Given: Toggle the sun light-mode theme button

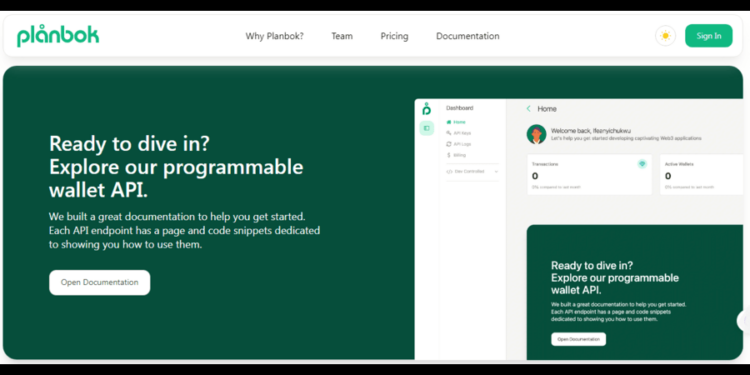Looking at the screenshot, I should [x=665, y=36].
